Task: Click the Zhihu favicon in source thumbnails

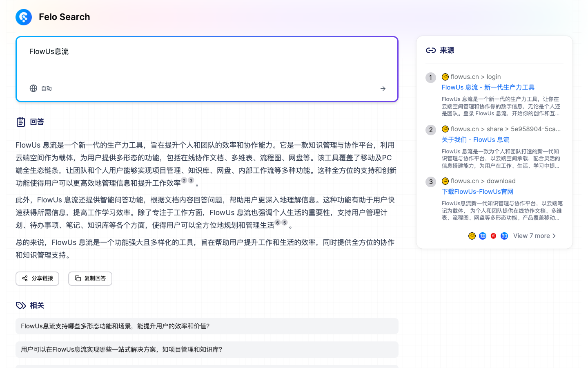Action: coord(482,236)
